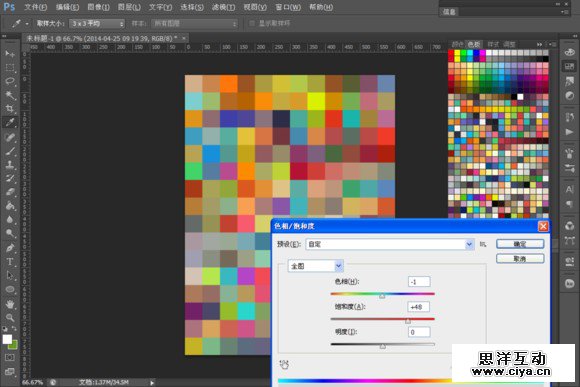
Task: Click 确定 in Hue/Saturation dialog
Action: click(520, 244)
